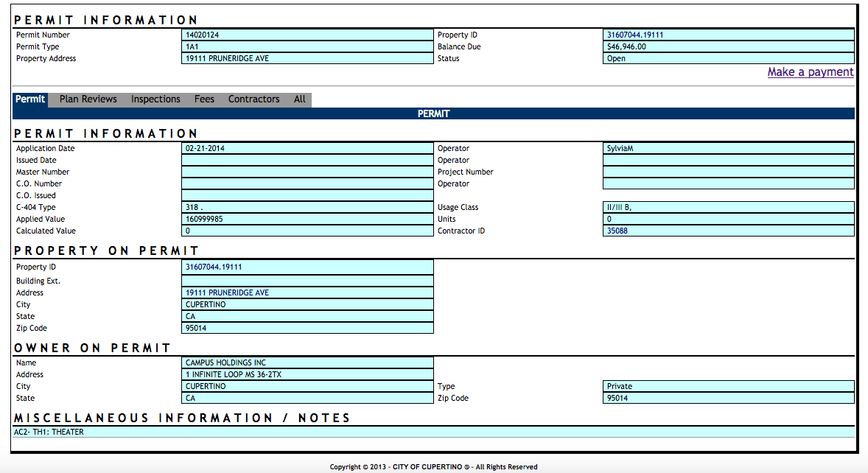Viewport: 868px width, 473px height.
Task: Select the Usage Class field II/III B
Action: tap(729, 208)
